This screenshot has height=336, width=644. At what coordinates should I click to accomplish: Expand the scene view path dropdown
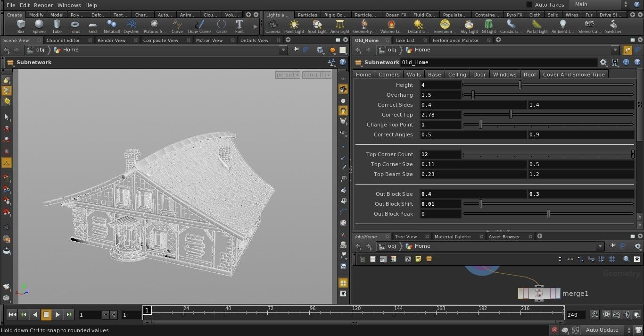pyautogui.click(x=283, y=50)
